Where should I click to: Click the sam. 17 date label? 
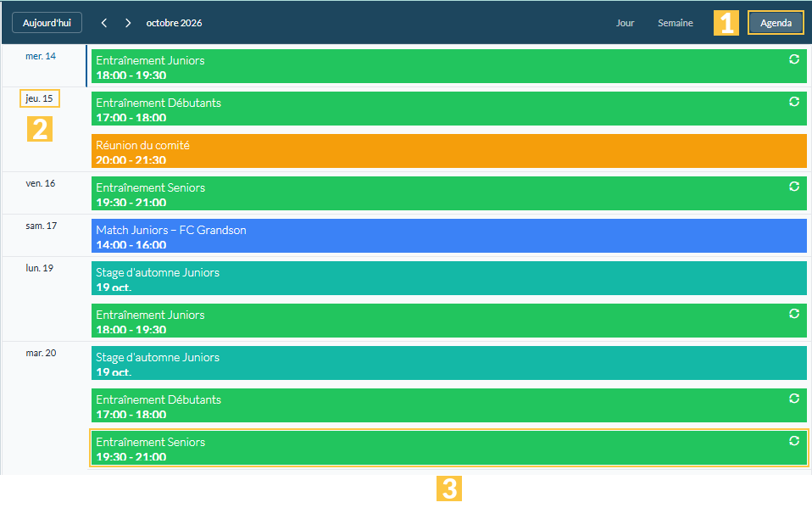click(42, 226)
